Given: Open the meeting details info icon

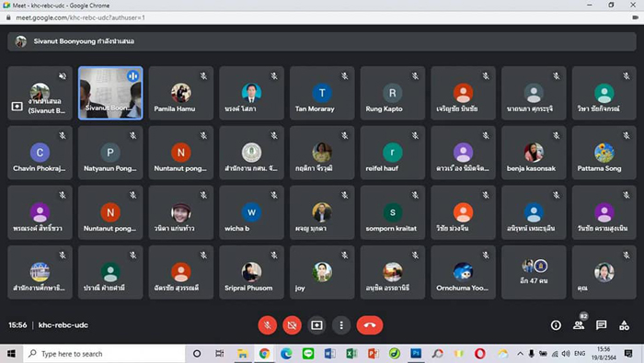Looking at the screenshot, I should click(x=556, y=325).
